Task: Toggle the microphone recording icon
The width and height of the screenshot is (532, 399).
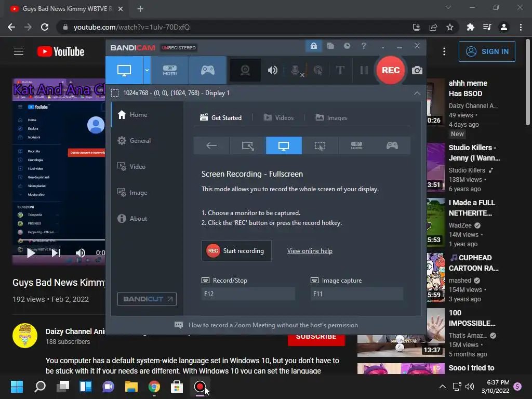Action: pos(296,70)
